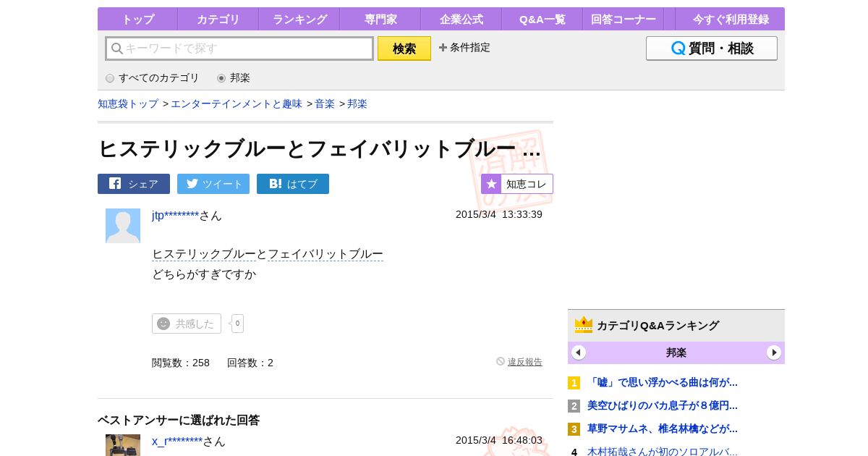The width and height of the screenshot is (868, 456).
Task: Click the best answerer's avatar thumbnail
Action: (123, 445)
